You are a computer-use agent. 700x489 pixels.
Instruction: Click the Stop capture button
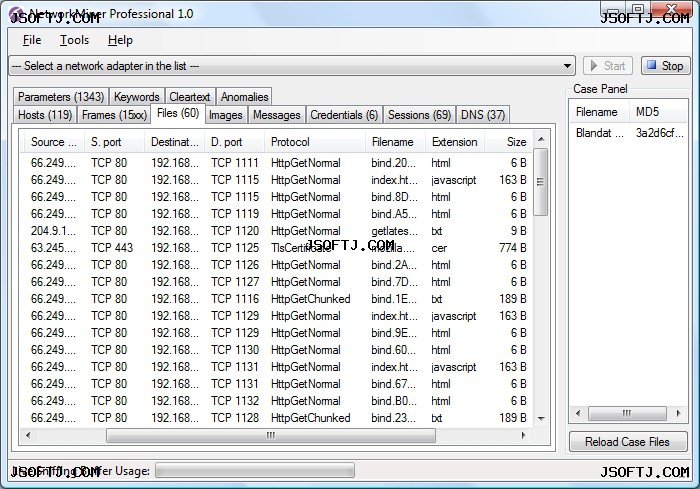666,66
